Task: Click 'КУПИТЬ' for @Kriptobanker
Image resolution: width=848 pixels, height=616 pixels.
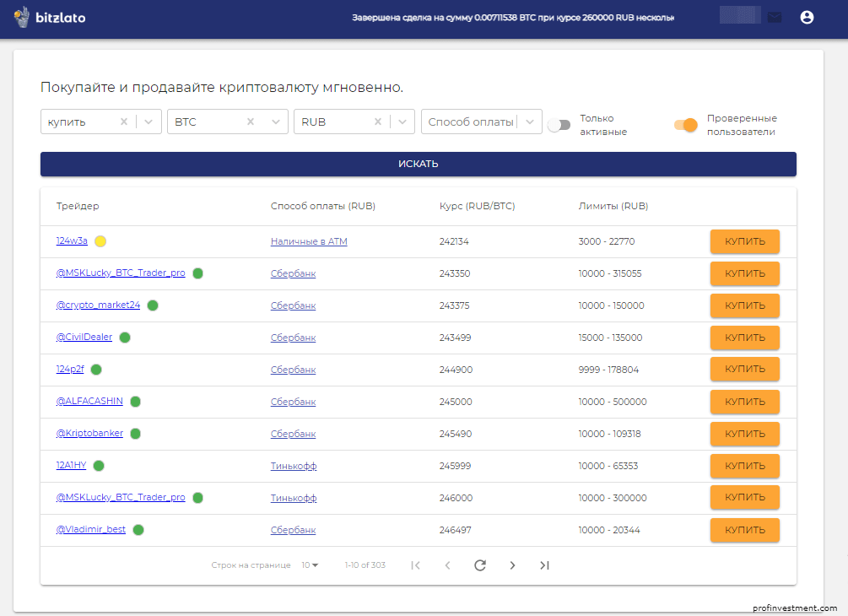Action: 745,434
